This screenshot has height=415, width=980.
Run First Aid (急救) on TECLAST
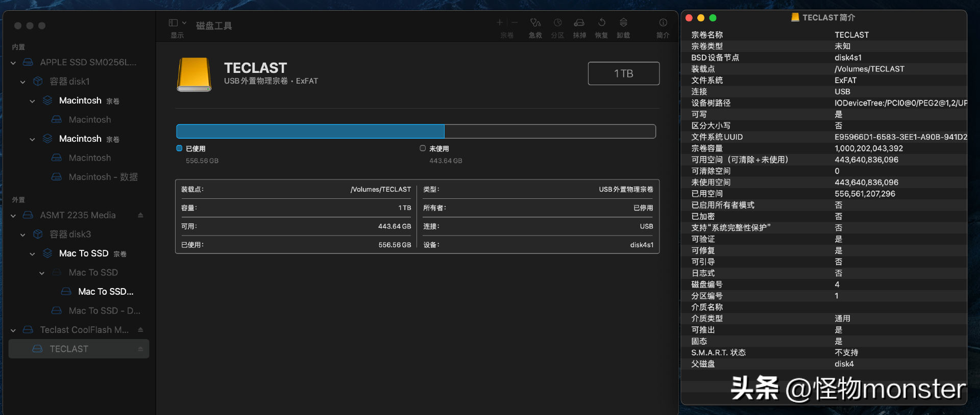(535, 22)
